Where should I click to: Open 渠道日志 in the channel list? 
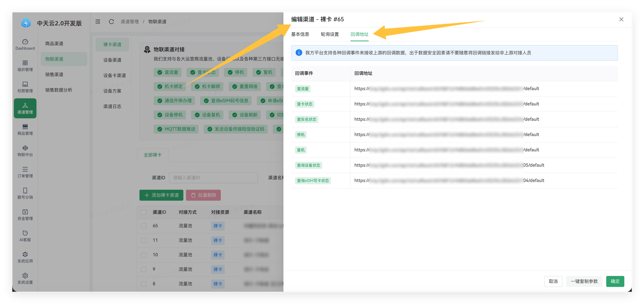(112, 106)
